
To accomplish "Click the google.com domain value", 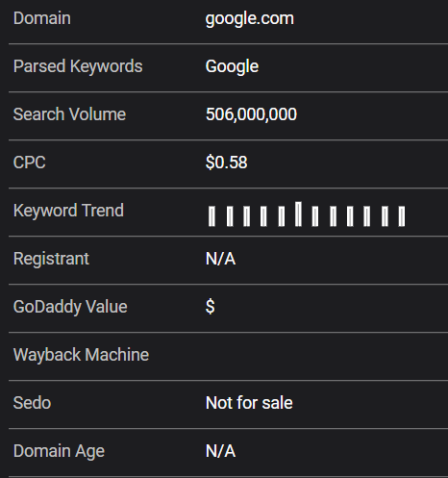I will [250, 19].
